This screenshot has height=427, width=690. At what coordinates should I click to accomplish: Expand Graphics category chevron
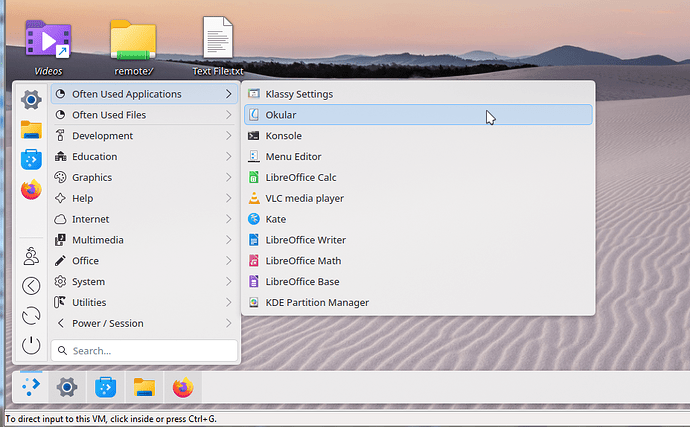coord(228,177)
